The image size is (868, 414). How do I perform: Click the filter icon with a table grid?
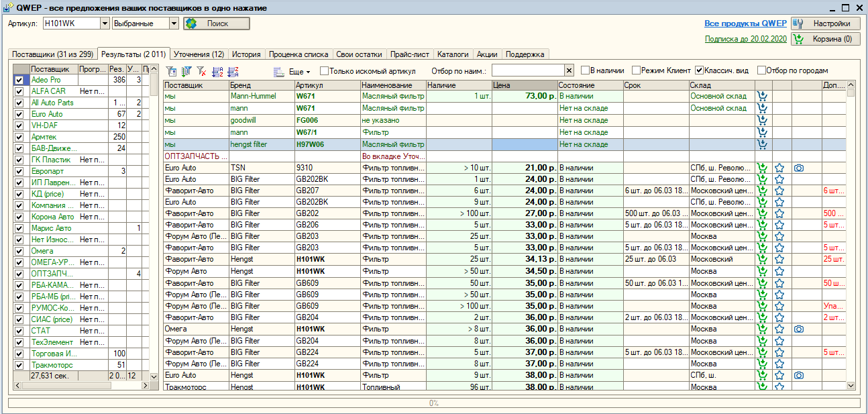171,71
